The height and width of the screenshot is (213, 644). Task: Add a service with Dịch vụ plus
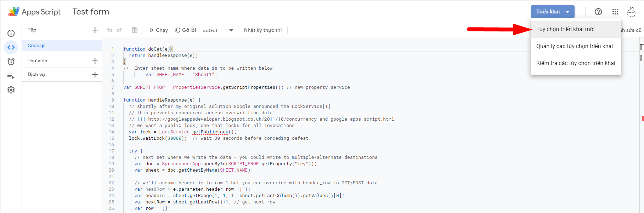[x=95, y=75]
